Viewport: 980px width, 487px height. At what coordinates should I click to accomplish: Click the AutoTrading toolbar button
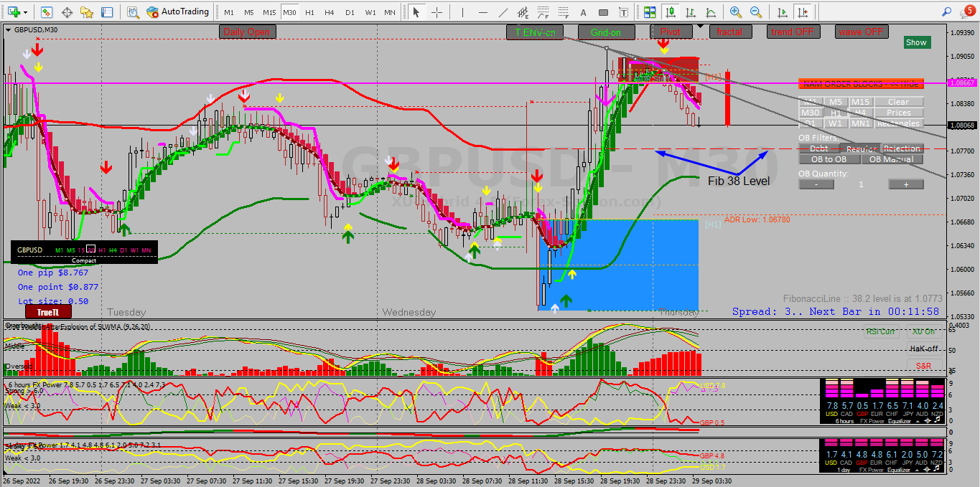tap(177, 12)
